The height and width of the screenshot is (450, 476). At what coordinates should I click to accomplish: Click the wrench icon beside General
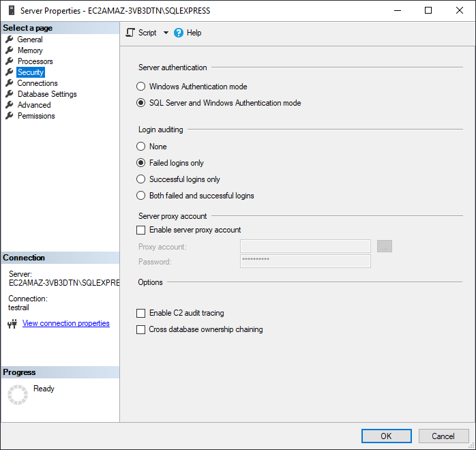click(x=10, y=40)
